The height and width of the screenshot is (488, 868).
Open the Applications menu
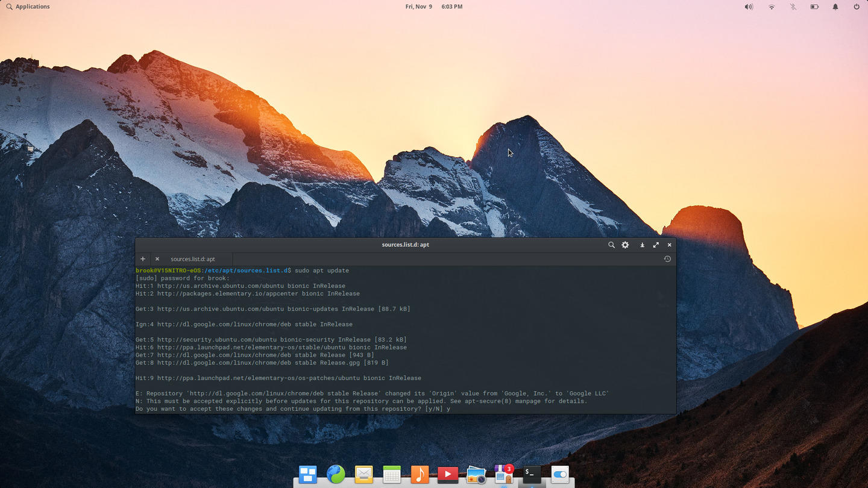click(28, 7)
